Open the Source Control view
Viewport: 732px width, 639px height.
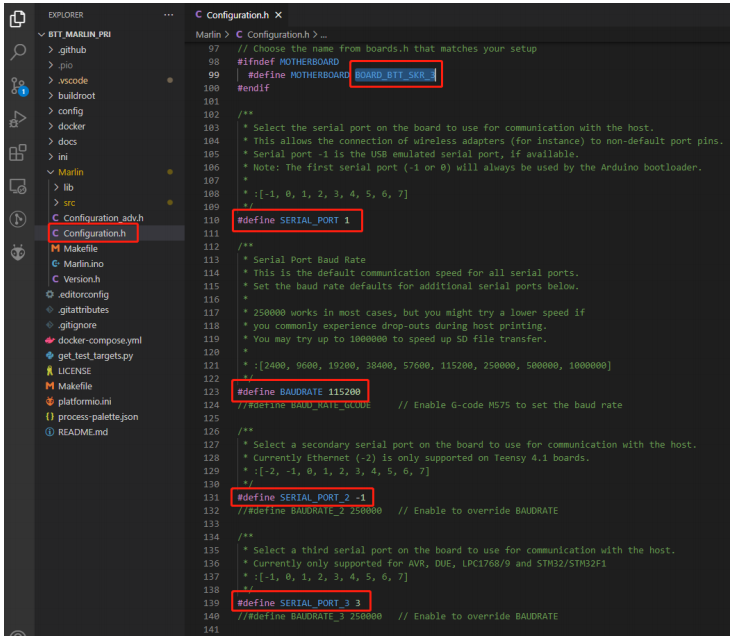pyautogui.click(x=17, y=85)
